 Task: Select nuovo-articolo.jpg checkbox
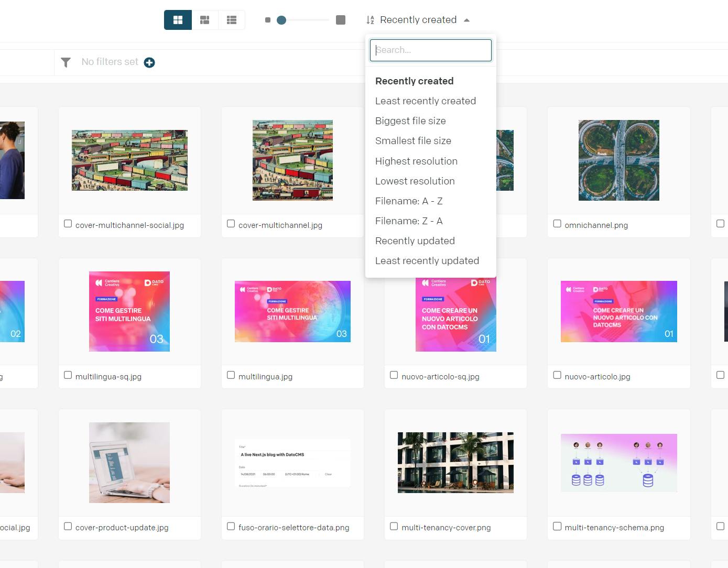point(557,375)
